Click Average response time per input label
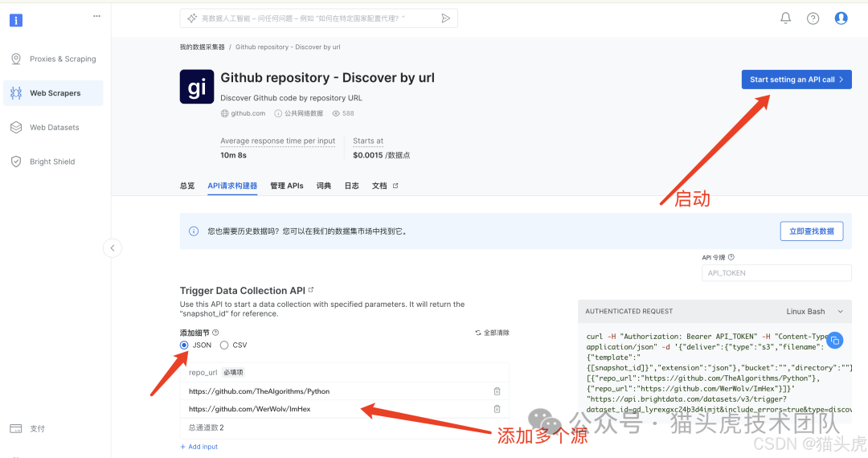This screenshot has height=458, width=868. [278, 141]
